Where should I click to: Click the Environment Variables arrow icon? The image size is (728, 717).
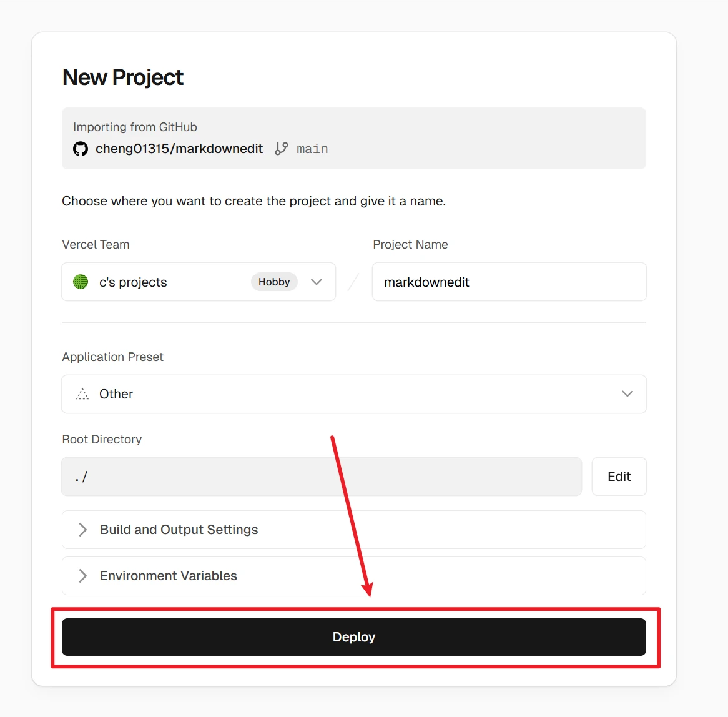pos(82,576)
